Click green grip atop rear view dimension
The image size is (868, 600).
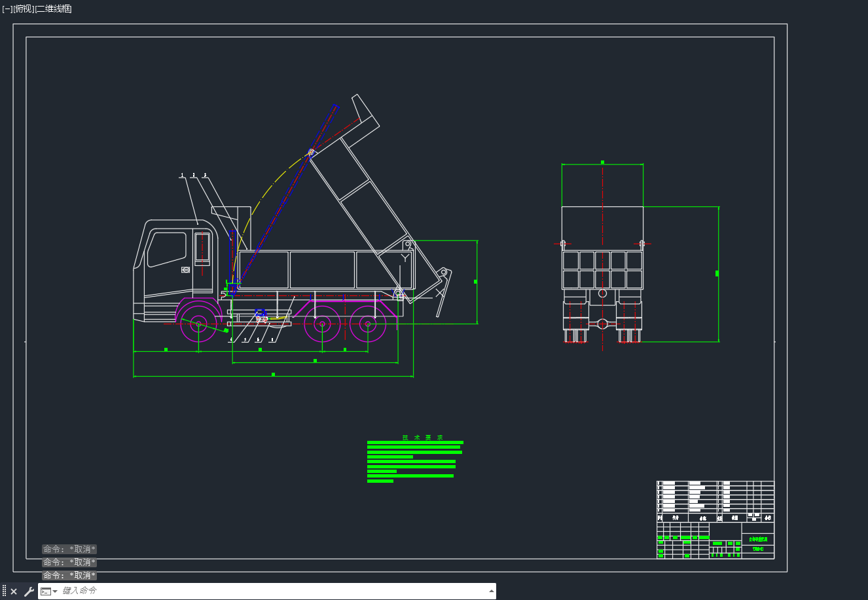(602, 162)
